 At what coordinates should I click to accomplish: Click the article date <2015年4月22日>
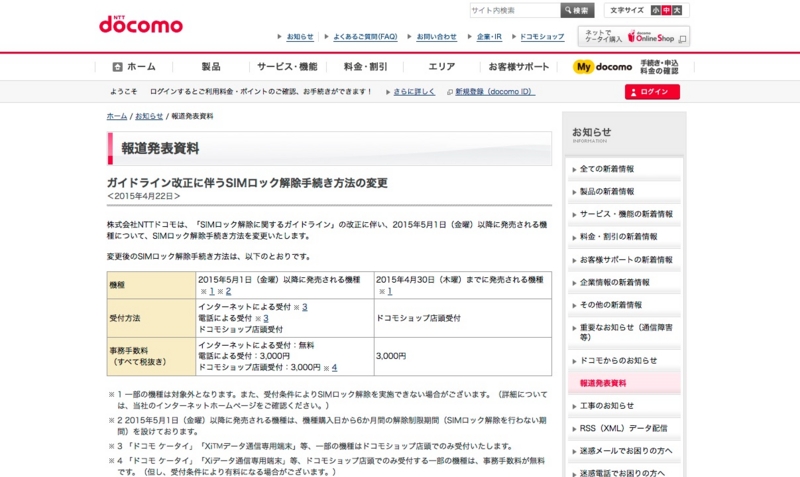coord(143,196)
